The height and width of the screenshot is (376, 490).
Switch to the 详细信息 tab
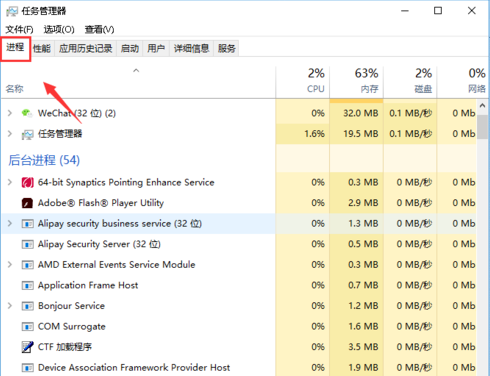tap(191, 49)
